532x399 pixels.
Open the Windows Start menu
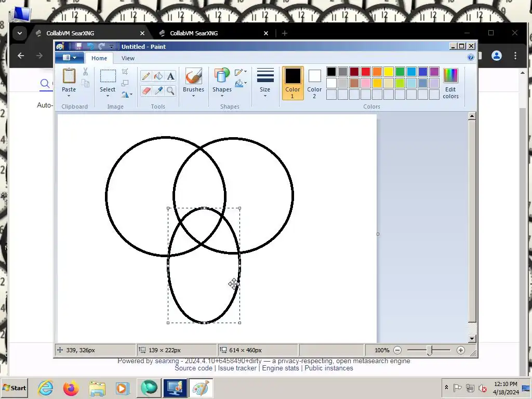14,388
